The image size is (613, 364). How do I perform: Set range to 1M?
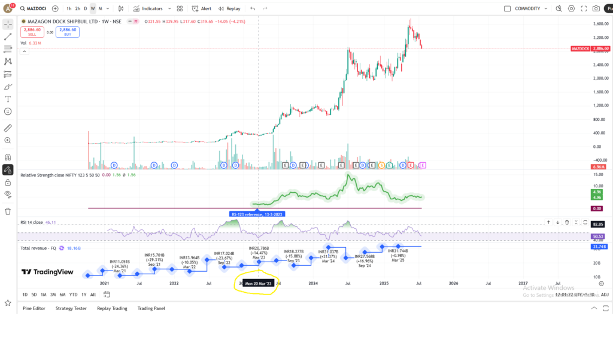coord(43,295)
